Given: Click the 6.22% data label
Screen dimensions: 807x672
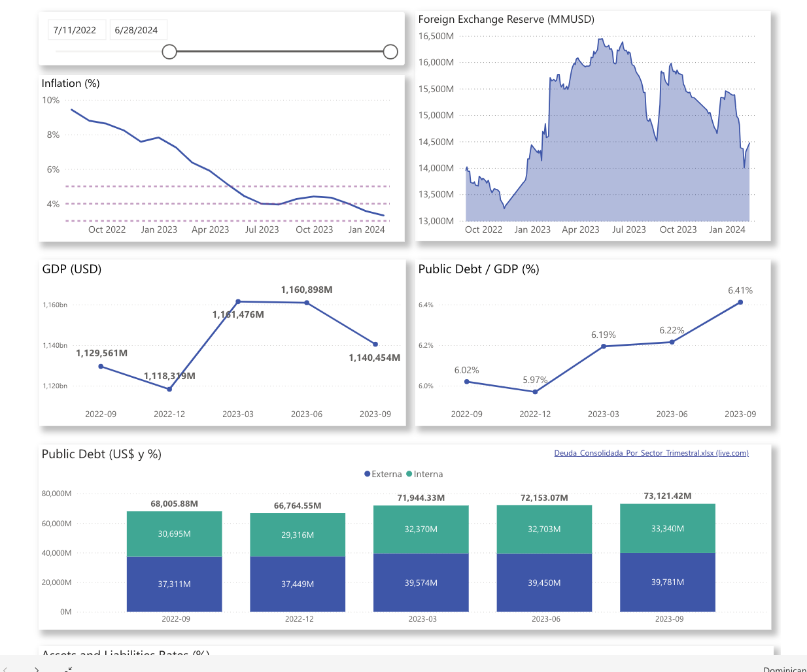Looking at the screenshot, I should pos(672,330).
